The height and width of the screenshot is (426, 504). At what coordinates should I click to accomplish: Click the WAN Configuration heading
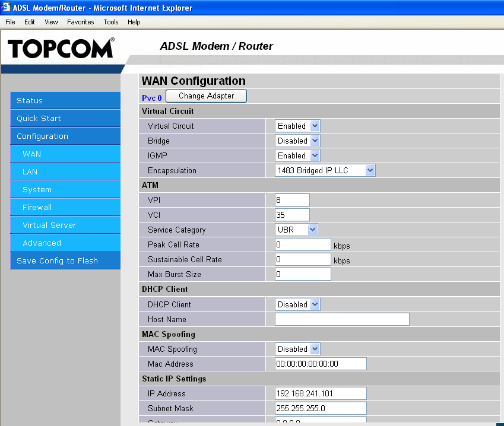[x=194, y=81]
